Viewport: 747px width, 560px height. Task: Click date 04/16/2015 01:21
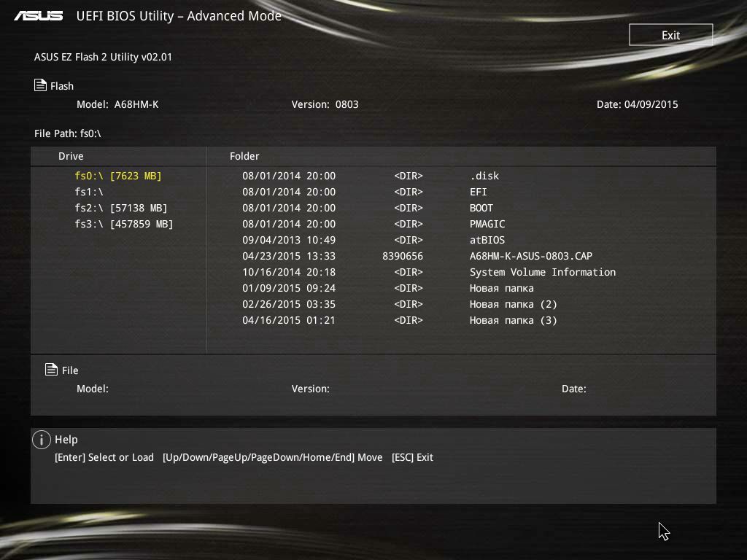click(x=289, y=320)
